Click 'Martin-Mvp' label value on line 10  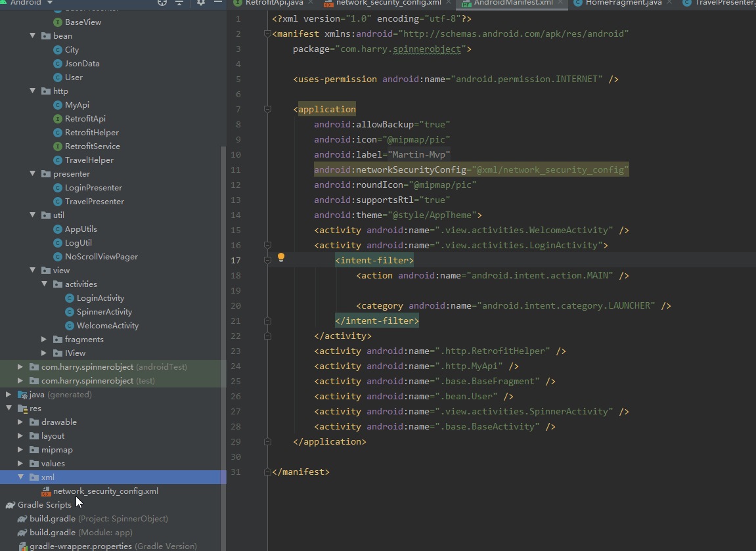(418, 155)
